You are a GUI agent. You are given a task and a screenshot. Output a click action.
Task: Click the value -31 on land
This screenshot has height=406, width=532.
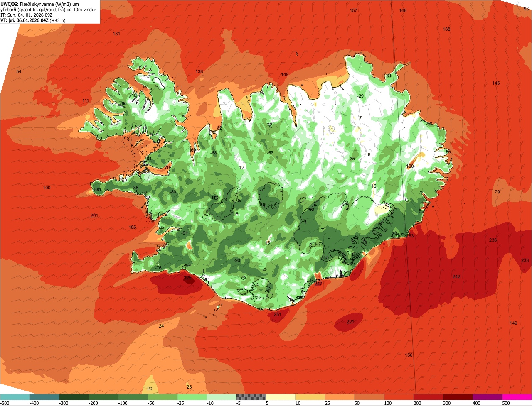[389, 76]
